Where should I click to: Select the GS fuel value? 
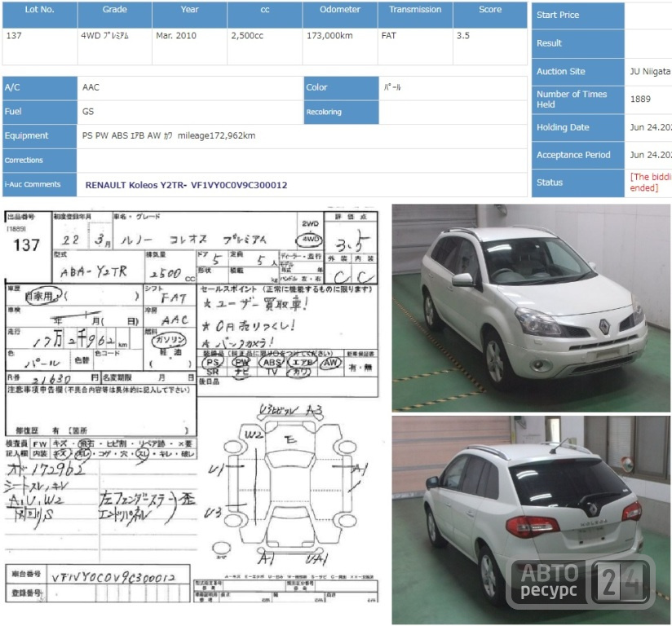88,112
